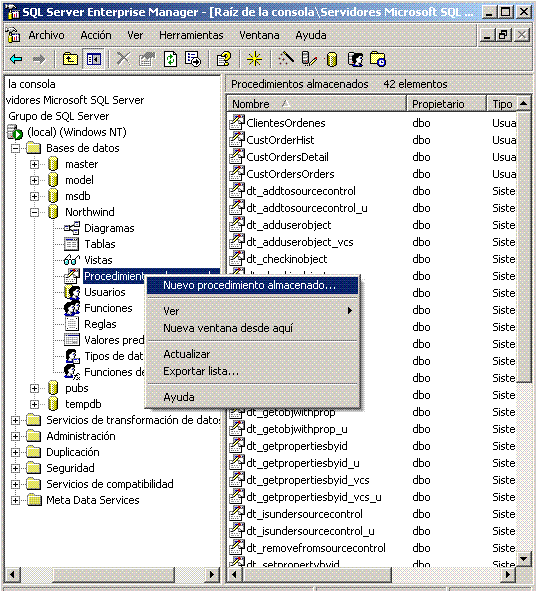The width and height of the screenshot is (536, 591).
Task: Collapse the Bases de datos folder
Action: point(15,148)
